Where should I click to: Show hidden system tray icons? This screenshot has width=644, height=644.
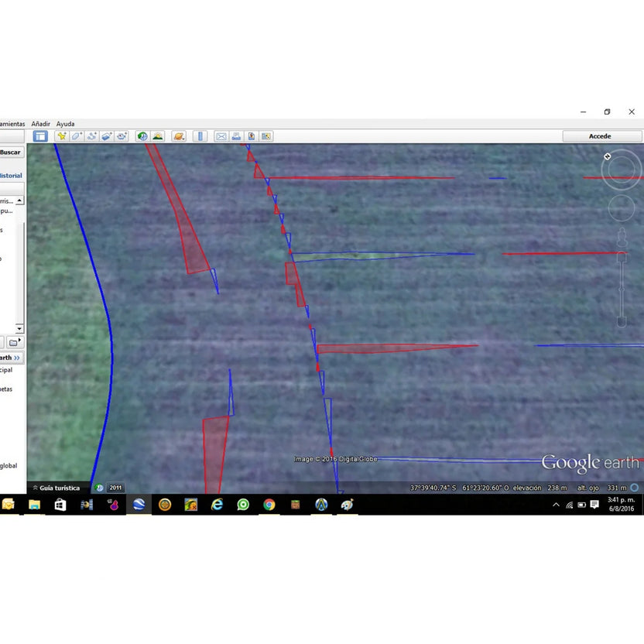[556, 505]
